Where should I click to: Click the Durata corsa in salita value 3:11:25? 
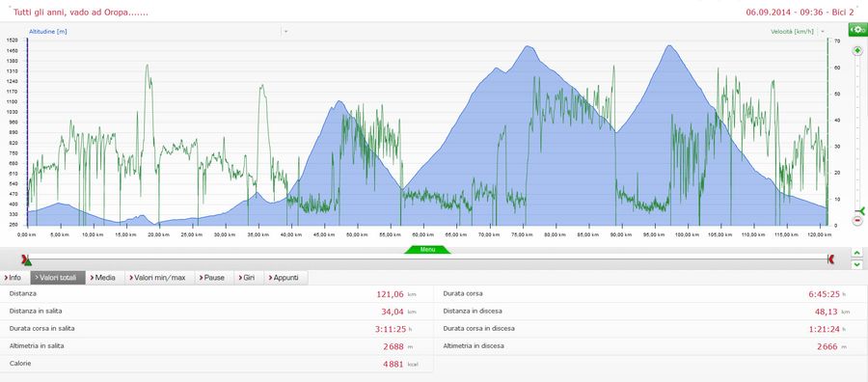[x=391, y=329]
